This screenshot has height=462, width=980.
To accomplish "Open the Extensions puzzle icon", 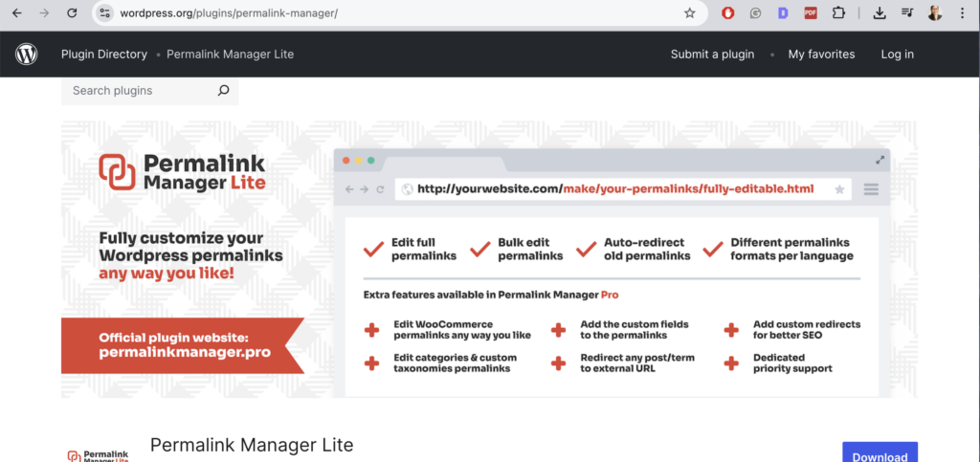I will pyautogui.click(x=838, y=12).
